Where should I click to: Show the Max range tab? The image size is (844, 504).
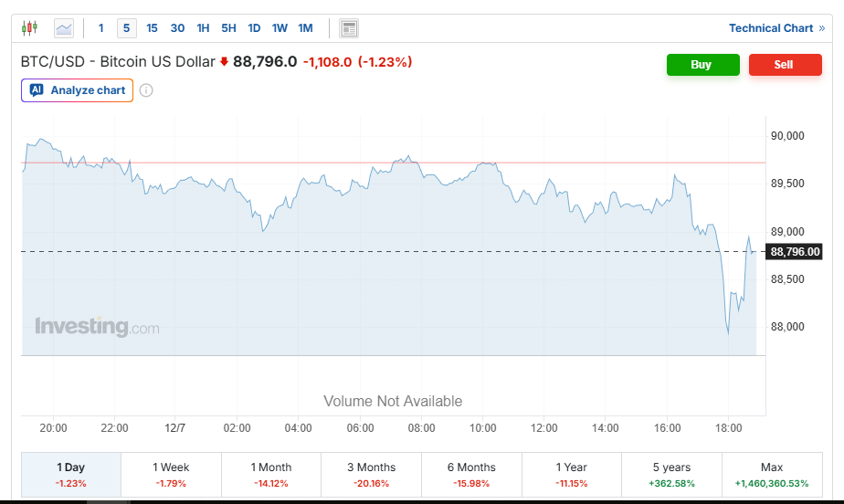pos(771,474)
